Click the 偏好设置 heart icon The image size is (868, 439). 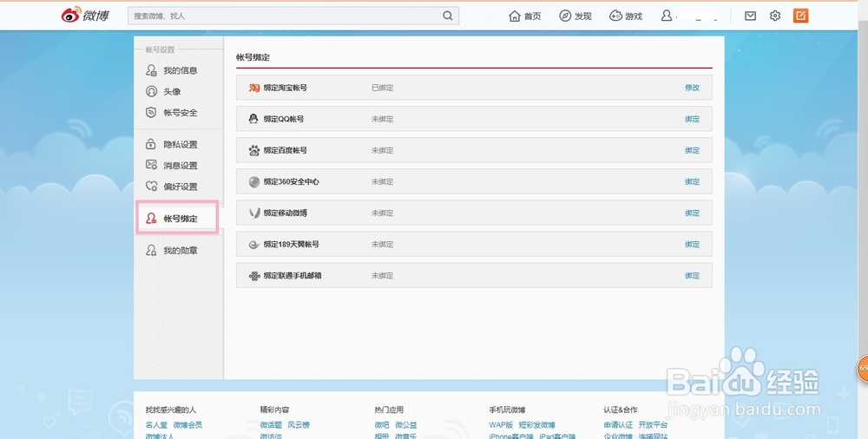click(x=151, y=187)
